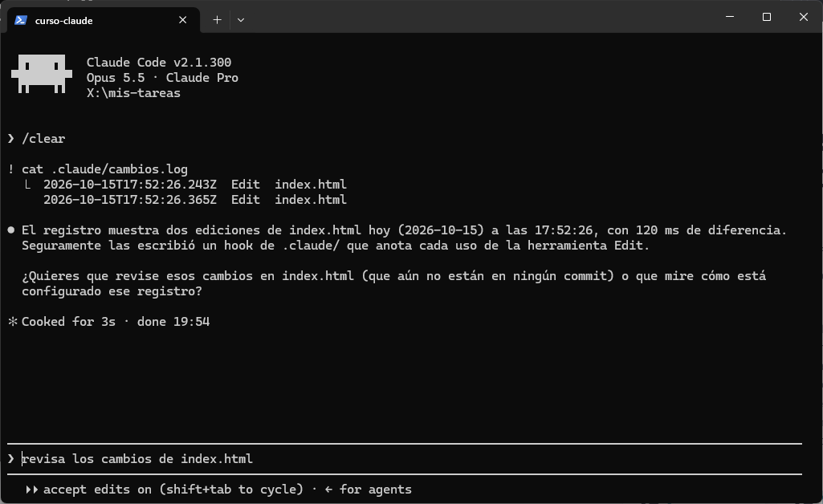Click the line 'Seguramente las escribió un hook'
This screenshot has height=504, width=823.
pos(336,246)
